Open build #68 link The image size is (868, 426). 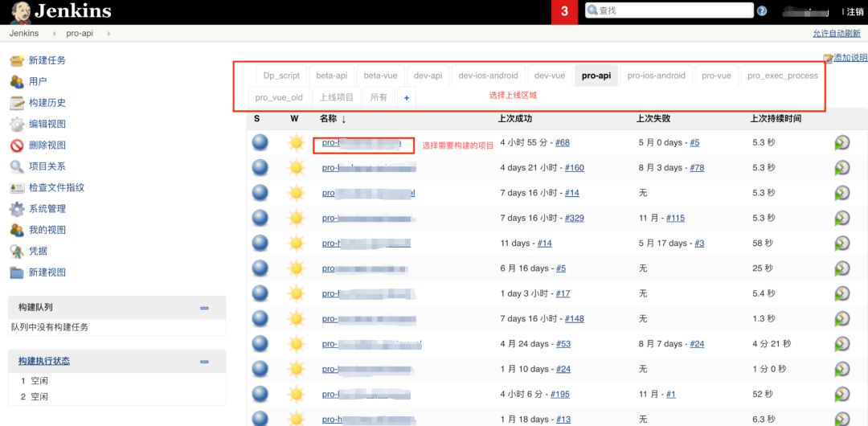click(563, 142)
